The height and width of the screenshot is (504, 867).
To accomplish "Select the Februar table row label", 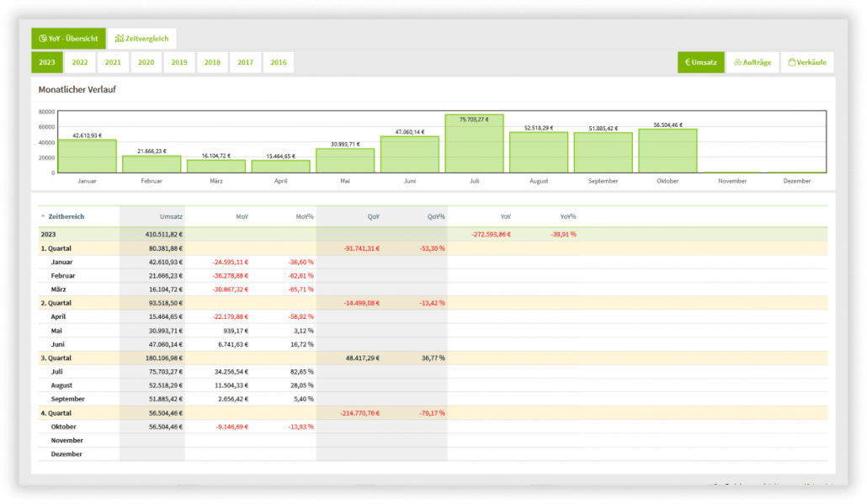I will (63, 276).
